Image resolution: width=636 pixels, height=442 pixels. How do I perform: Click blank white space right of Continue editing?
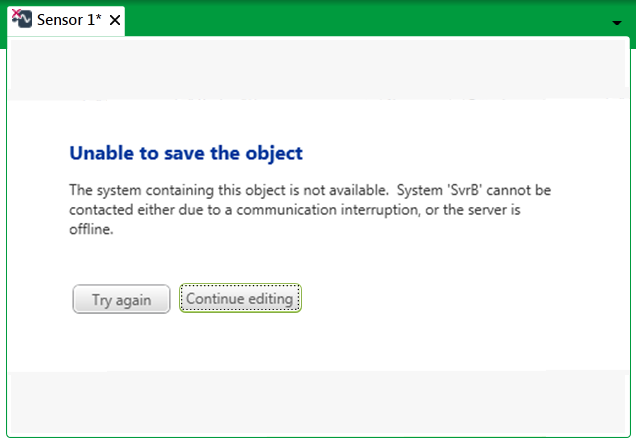click(450, 299)
